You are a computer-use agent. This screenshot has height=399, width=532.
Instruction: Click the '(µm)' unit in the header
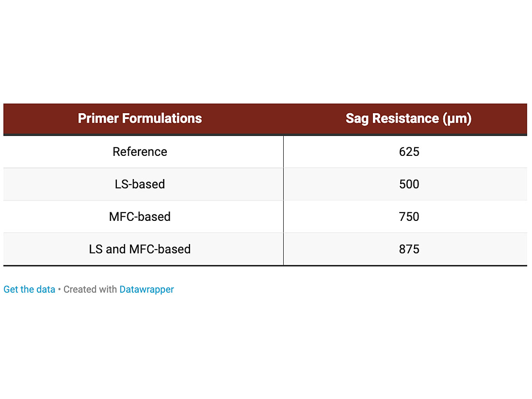457,119
